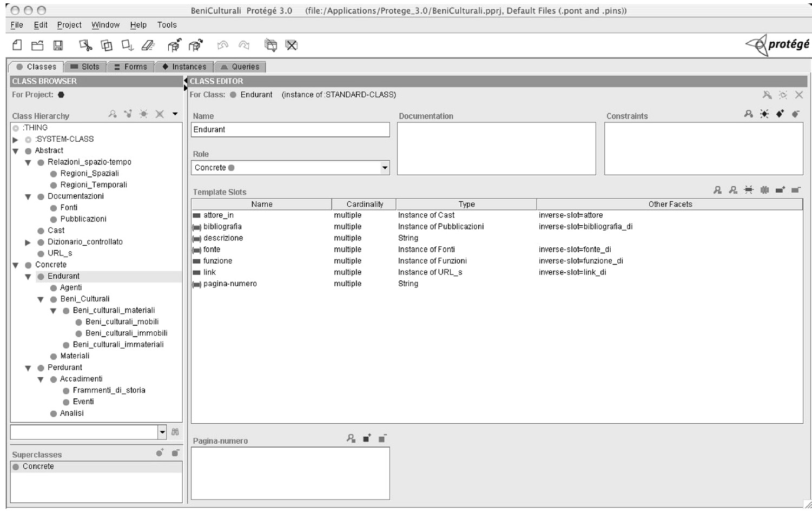Select Frammenti_di_storia in class tree

pyautogui.click(x=109, y=390)
